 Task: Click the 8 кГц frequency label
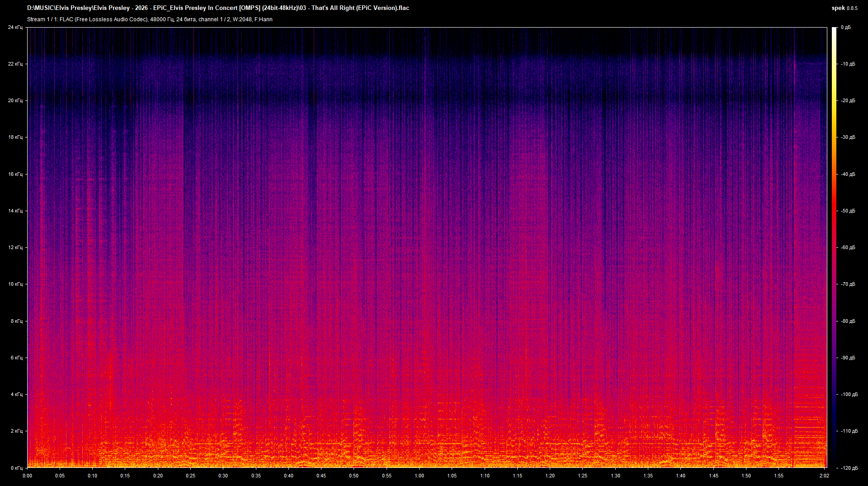[x=16, y=321]
